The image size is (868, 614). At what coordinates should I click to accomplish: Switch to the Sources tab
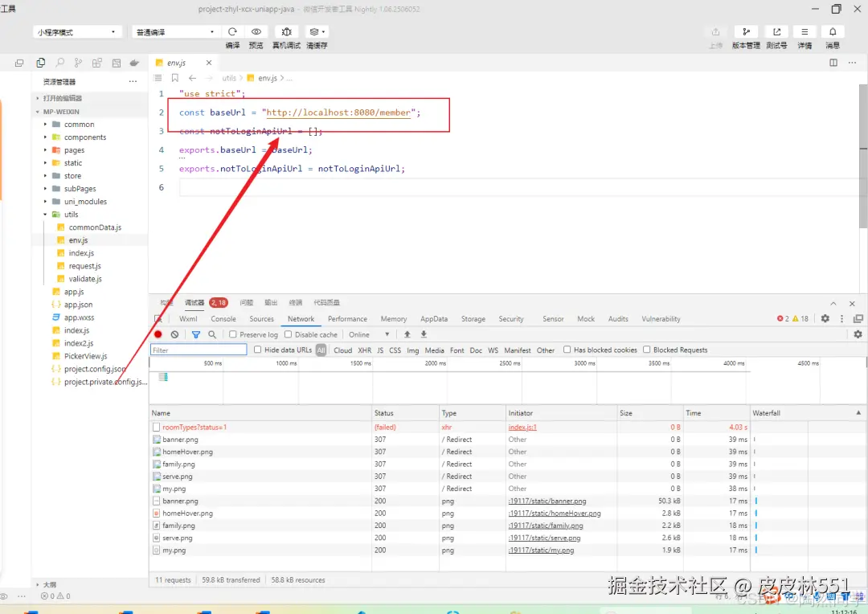click(x=261, y=319)
